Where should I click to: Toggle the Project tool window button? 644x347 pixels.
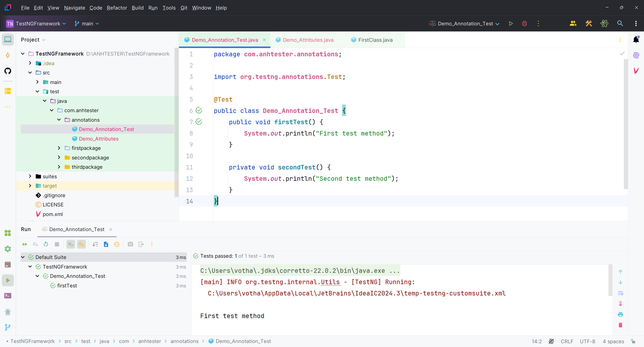(8, 39)
